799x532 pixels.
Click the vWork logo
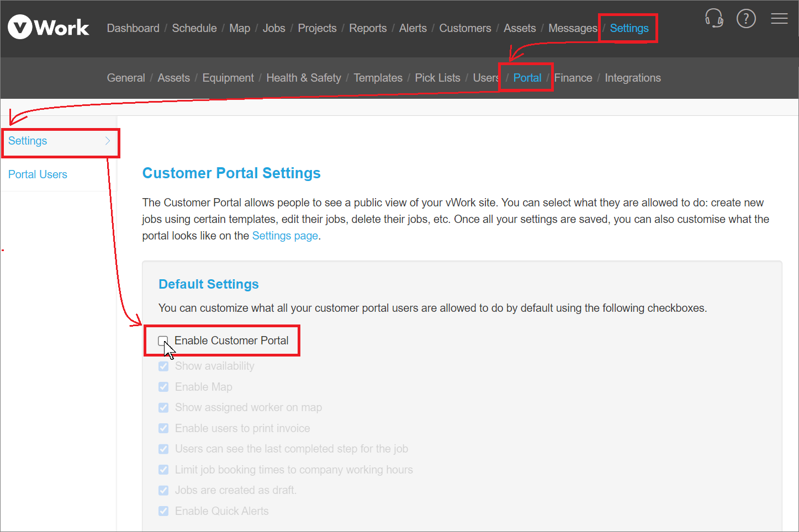coord(49,27)
